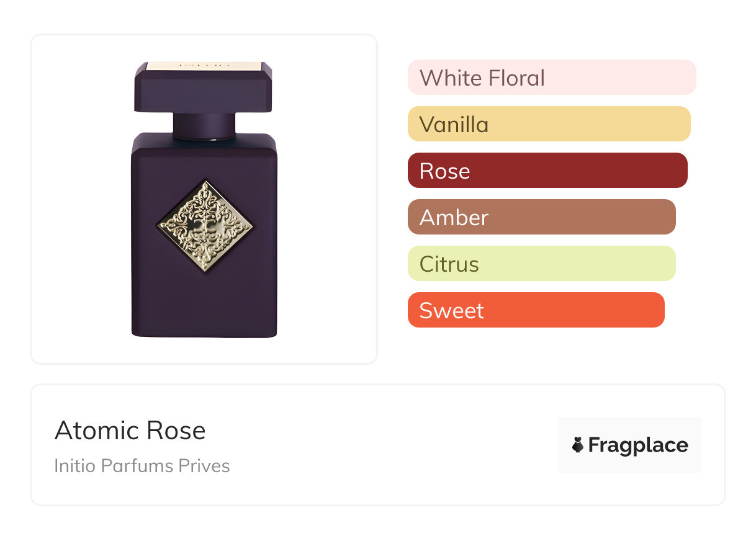Screen dimensions: 756x536
Task: Click the 'Citrus' text label
Action: click(449, 264)
